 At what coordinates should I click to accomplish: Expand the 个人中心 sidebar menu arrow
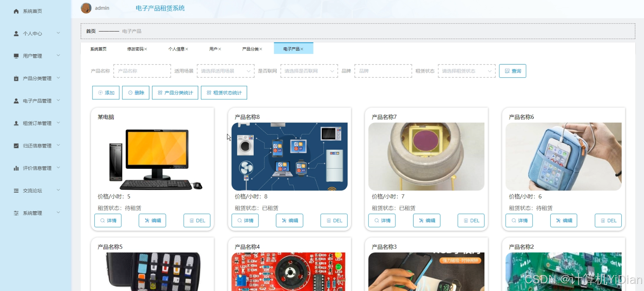(58, 33)
